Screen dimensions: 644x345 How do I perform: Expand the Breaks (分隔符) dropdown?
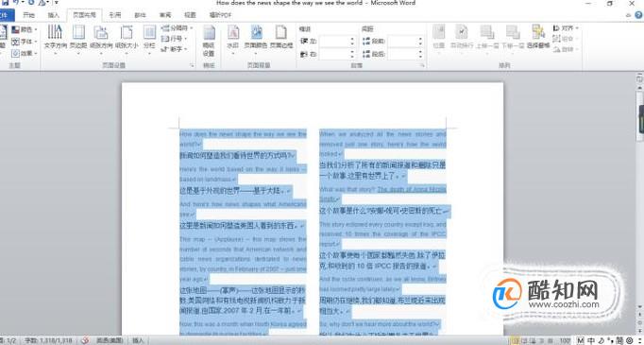177,28
